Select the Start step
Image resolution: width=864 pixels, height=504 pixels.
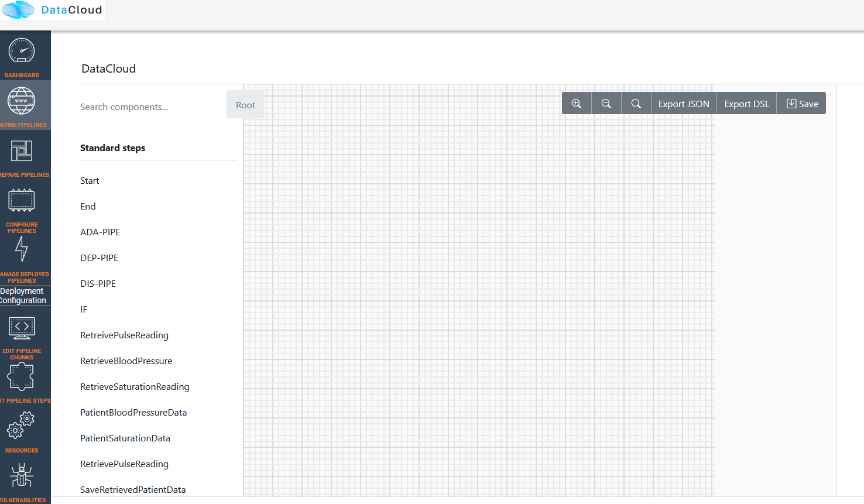pyautogui.click(x=90, y=180)
